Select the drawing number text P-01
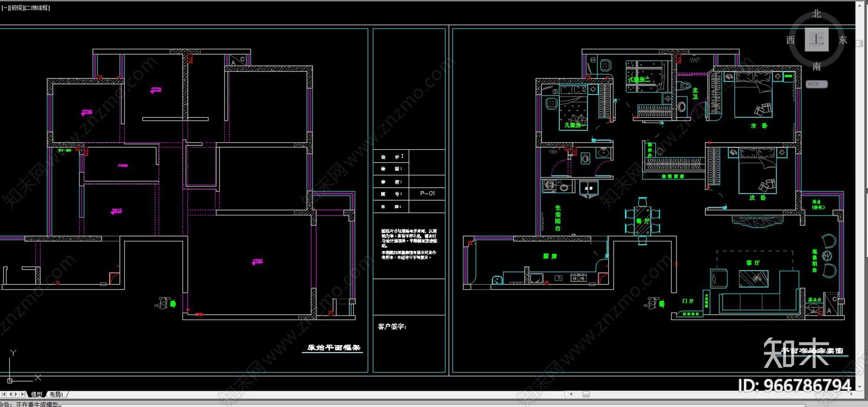This screenshot has height=407, width=868. coord(427,193)
